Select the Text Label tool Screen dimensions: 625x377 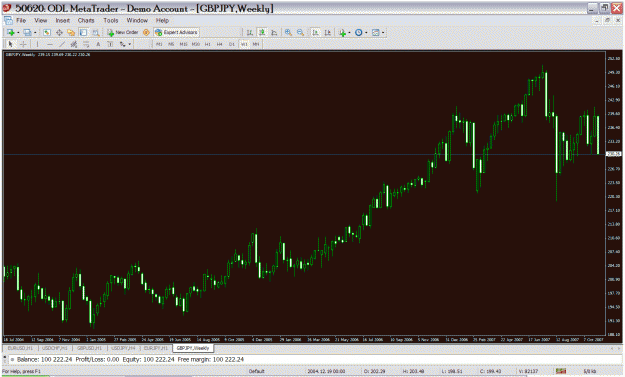point(110,44)
